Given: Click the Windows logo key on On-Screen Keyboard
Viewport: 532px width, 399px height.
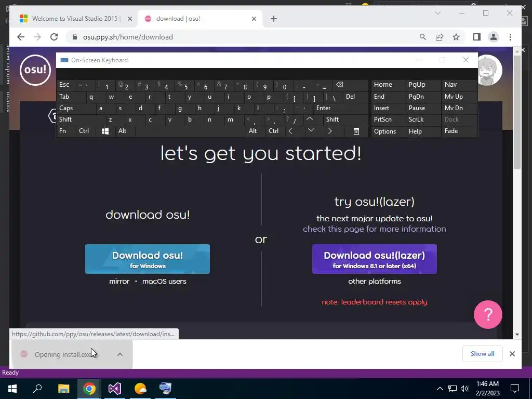Looking at the screenshot, I should coord(105,131).
